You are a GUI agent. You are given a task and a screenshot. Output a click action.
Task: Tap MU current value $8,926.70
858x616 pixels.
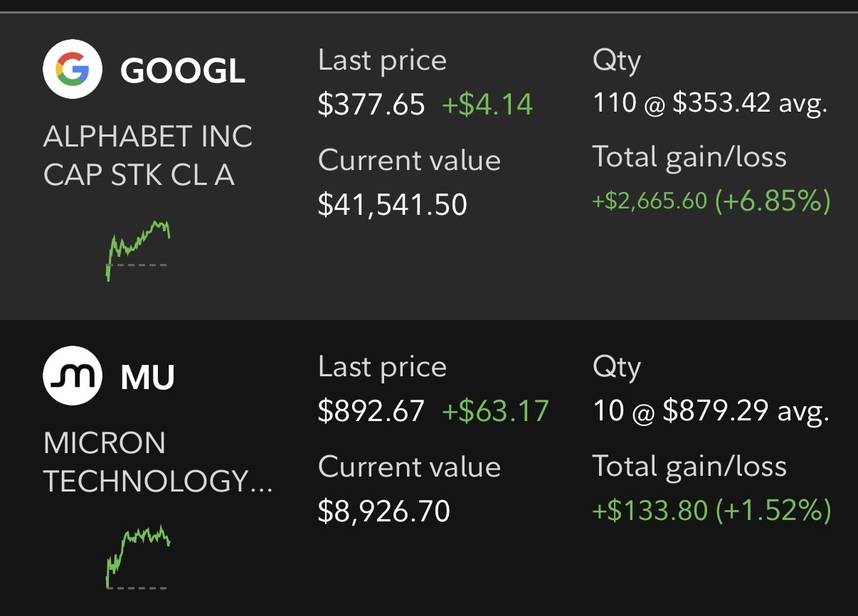tap(384, 511)
